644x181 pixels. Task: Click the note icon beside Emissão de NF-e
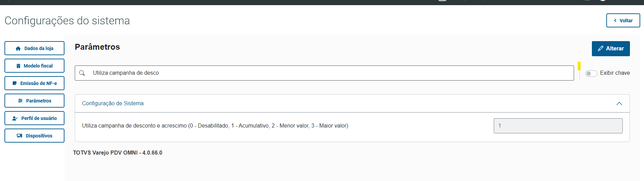tap(15, 83)
